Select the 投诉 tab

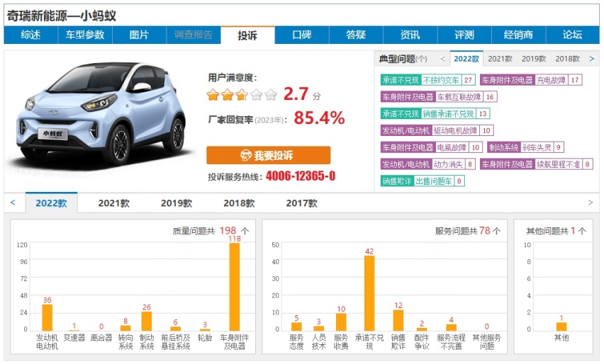tap(247, 35)
